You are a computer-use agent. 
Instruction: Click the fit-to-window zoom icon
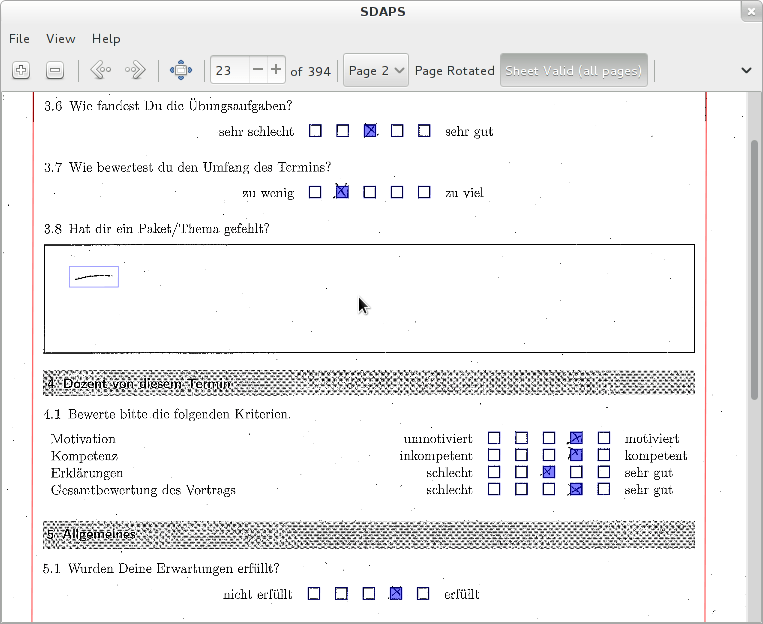(181, 71)
